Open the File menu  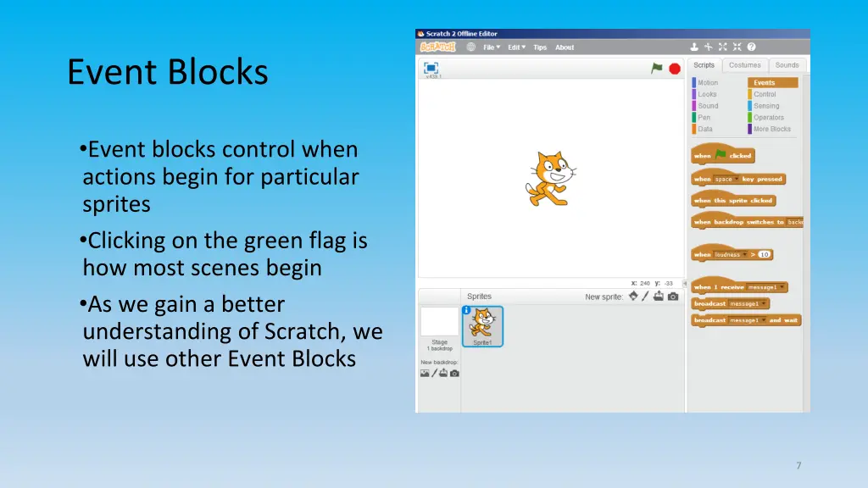(492, 47)
